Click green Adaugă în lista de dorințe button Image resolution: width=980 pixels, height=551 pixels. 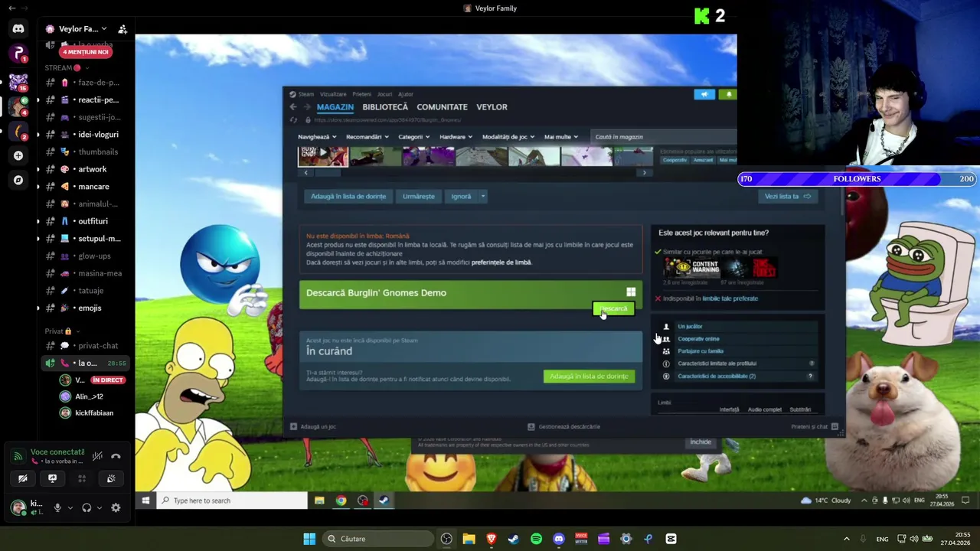pyautogui.click(x=589, y=377)
